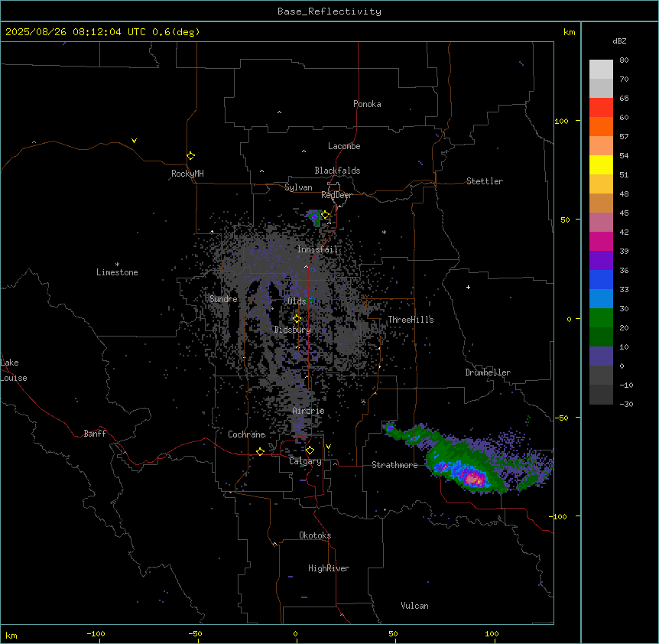Click the yellow diamond marker above Calgary label
Viewport: 659px width, 644px height.
(310, 450)
